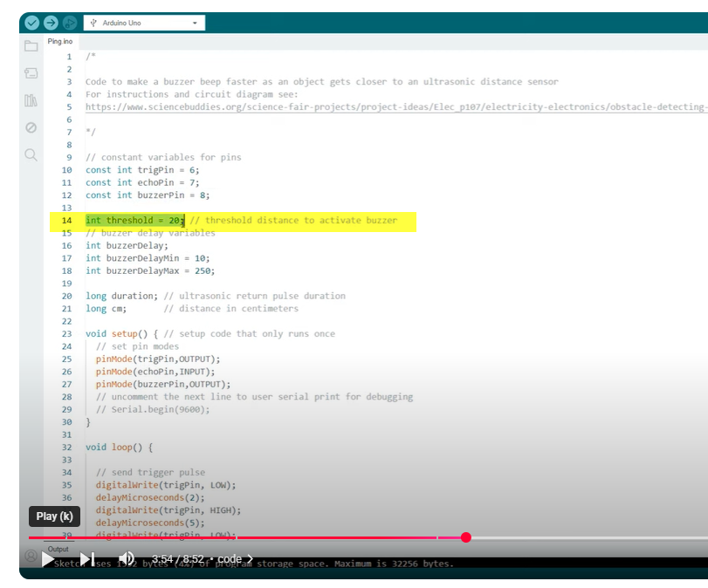This screenshot has height=588, width=708.
Task: Open the Arduino Uno board selector dropdown
Action: point(144,23)
